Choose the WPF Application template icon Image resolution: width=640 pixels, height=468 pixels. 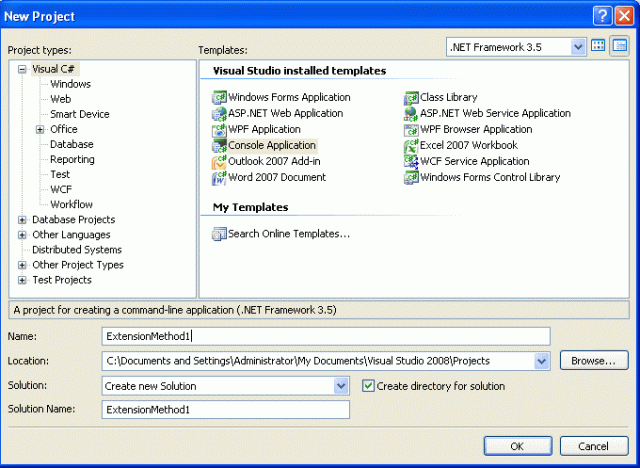220,130
